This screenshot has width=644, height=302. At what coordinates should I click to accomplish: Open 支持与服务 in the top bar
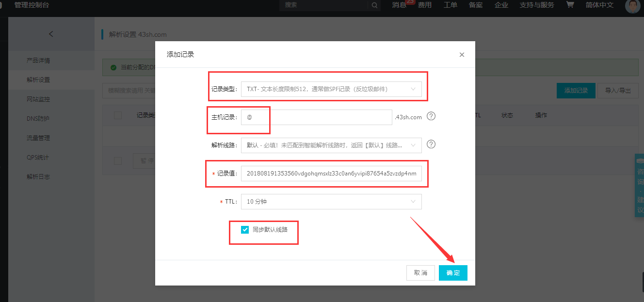[x=537, y=5]
